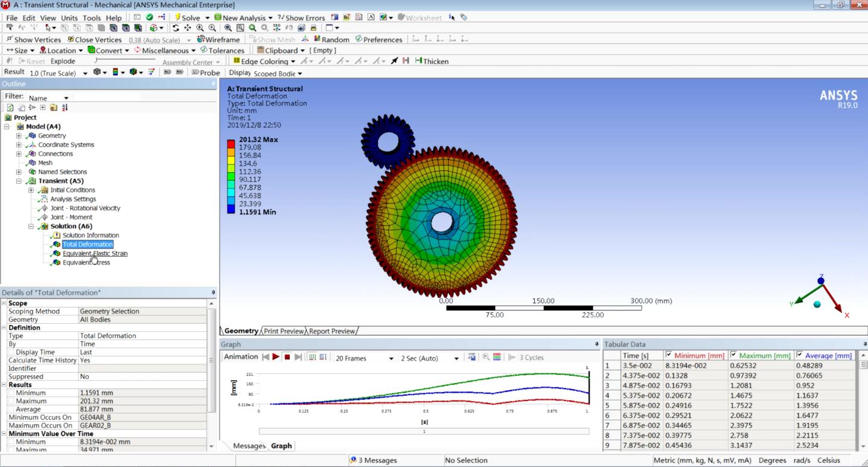Viewport: 868px width, 467px height.
Task: Click the graph time range bar
Action: tap(424, 431)
